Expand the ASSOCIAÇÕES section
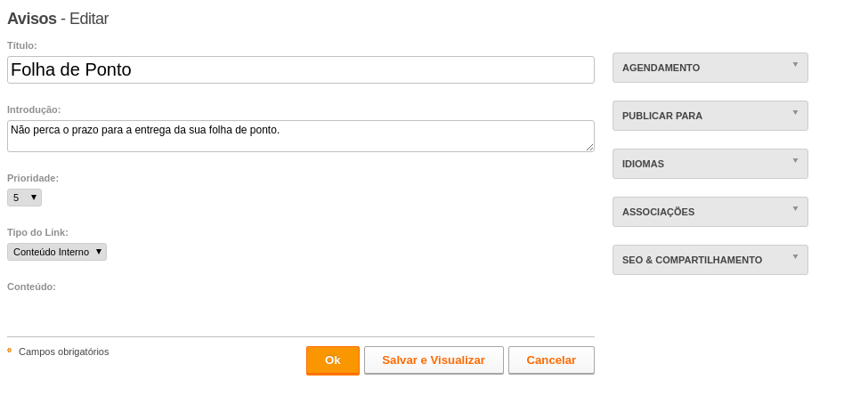 coord(710,213)
